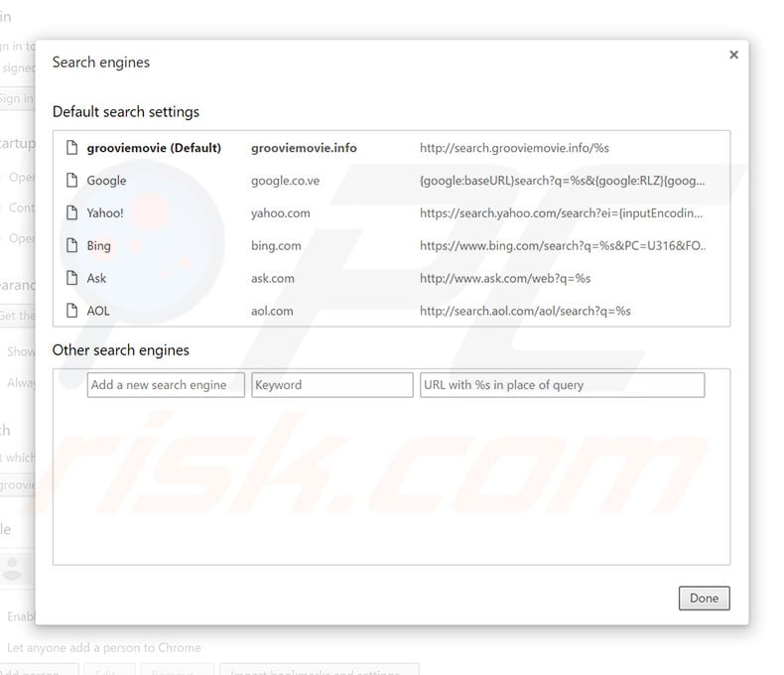
Task: Click the search.grooviemovie.info URL
Action: coord(514,148)
